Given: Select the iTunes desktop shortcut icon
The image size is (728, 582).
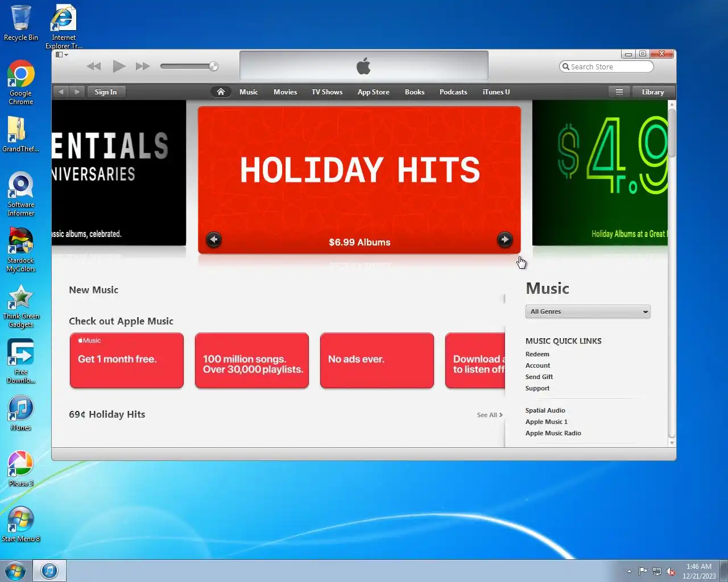Looking at the screenshot, I should coord(21,413).
